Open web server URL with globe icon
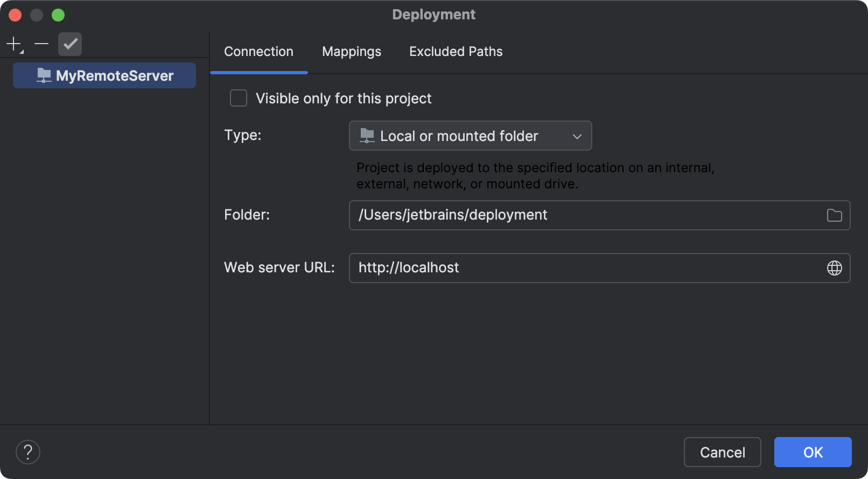This screenshot has width=868, height=479. pyautogui.click(x=834, y=268)
